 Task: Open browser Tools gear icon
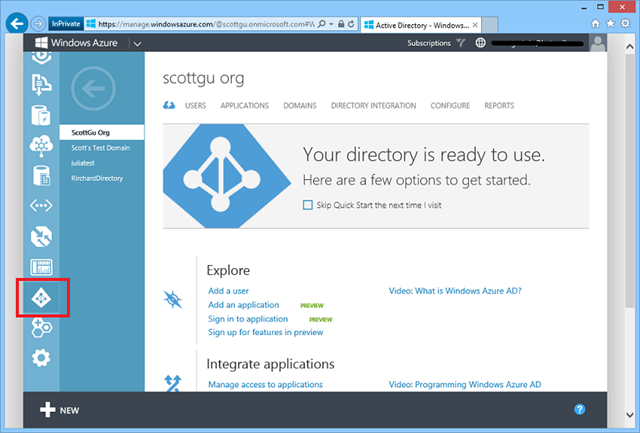click(x=625, y=23)
